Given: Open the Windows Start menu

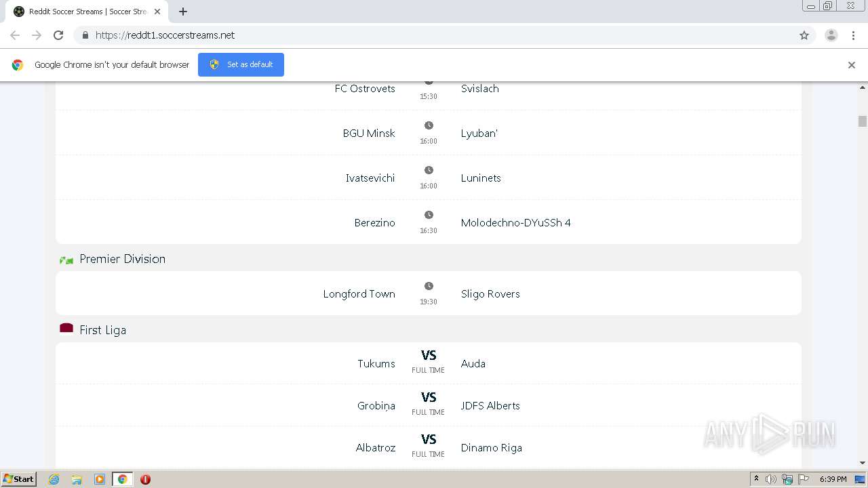Looking at the screenshot, I should click(18, 479).
